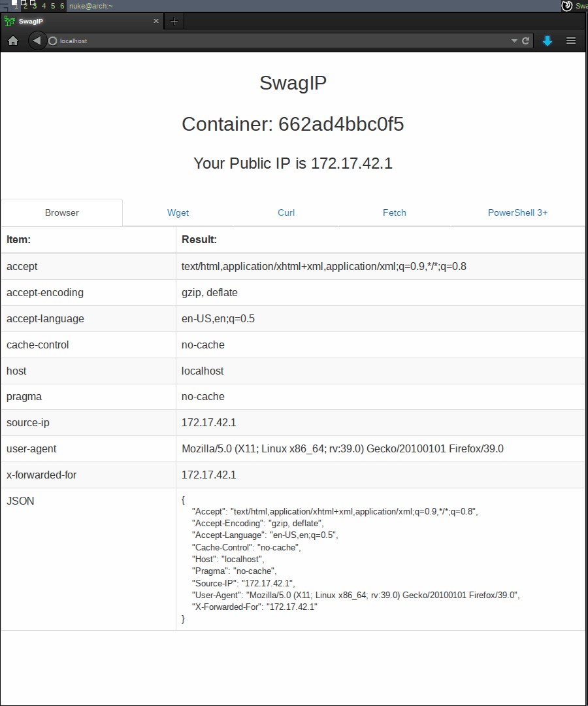This screenshot has width=588, height=706.
Task: Go back using the back arrow button
Action: (37, 41)
